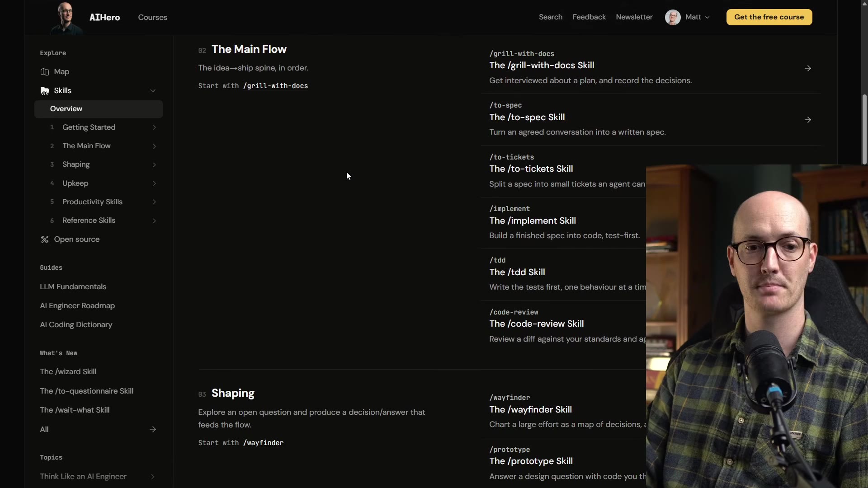This screenshot has height=488, width=868.
Task: Click the AIHero logo portrait
Action: tap(66, 18)
